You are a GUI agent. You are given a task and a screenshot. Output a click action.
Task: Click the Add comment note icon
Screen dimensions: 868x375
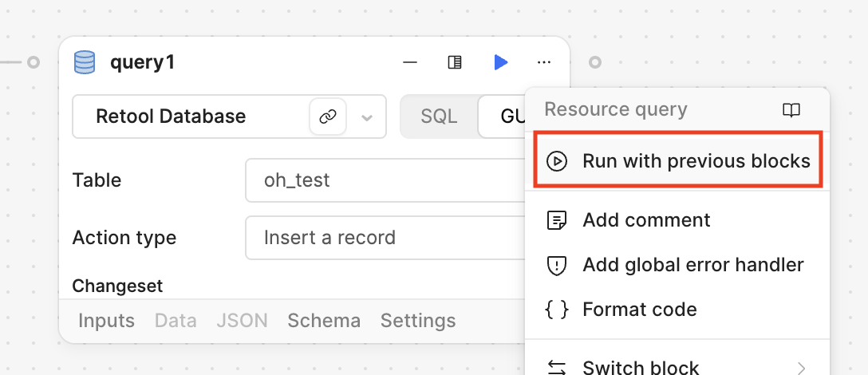pos(556,220)
